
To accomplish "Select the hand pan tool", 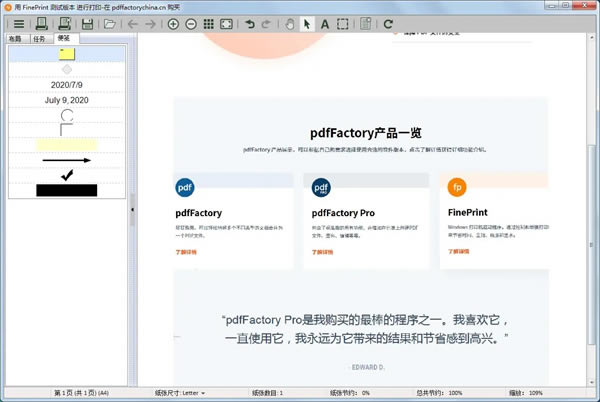I will pyautogui.click(x=291, y=23).
